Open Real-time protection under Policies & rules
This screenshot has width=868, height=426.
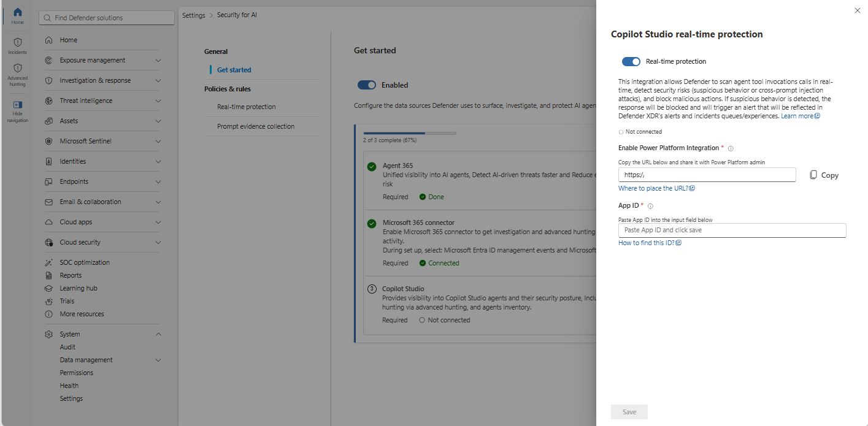247,107
